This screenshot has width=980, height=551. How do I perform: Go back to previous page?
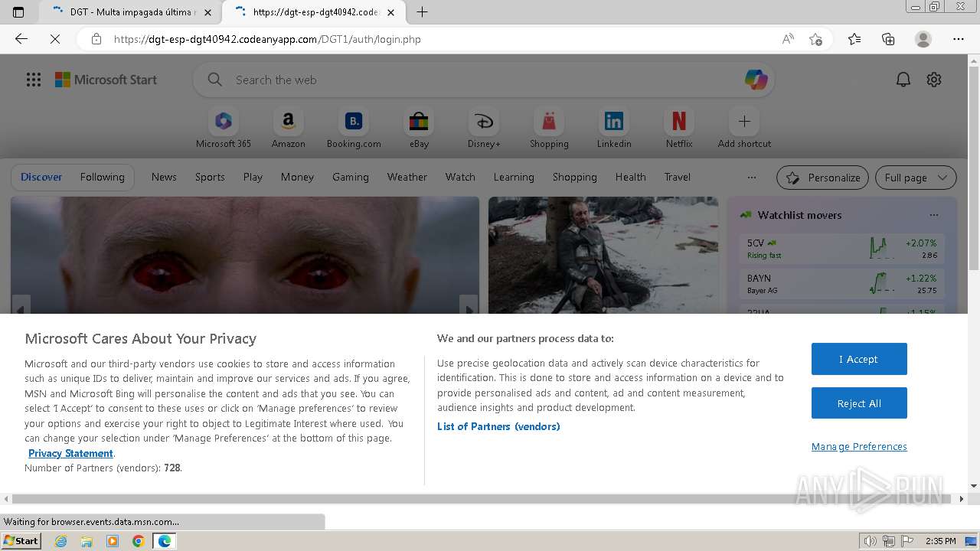click(x=21, y=39)
